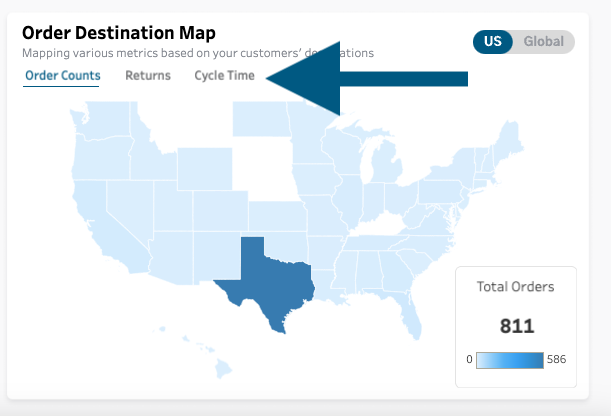This screenshot has width=611, height=416.
Task: Click the Total Orders 811 value
Action: click(x=516, y=326)
